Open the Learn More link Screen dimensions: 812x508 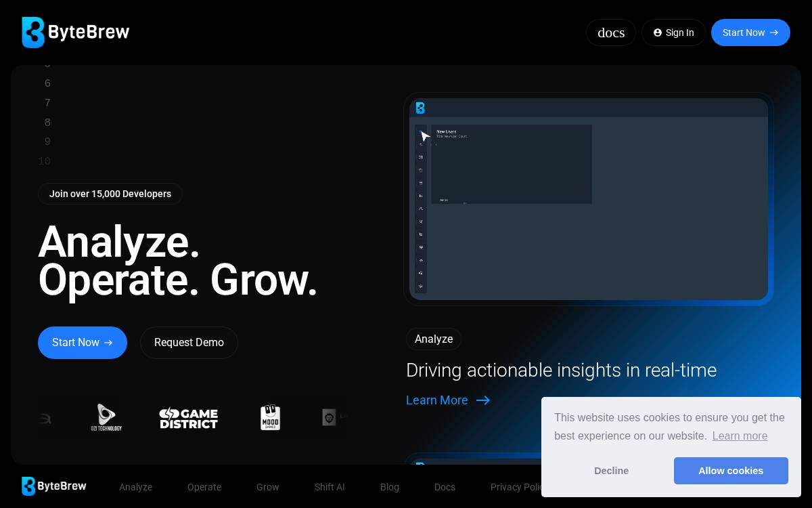tap(448, 400)
